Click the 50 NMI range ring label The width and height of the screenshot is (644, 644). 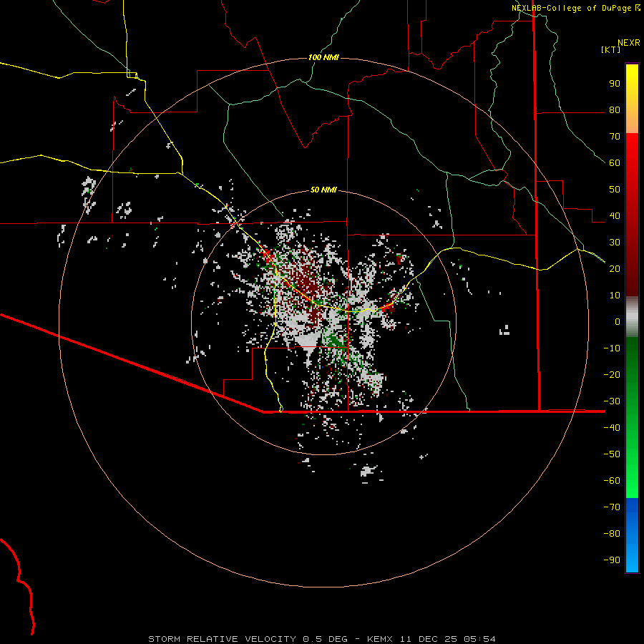(x=323, y=190)
